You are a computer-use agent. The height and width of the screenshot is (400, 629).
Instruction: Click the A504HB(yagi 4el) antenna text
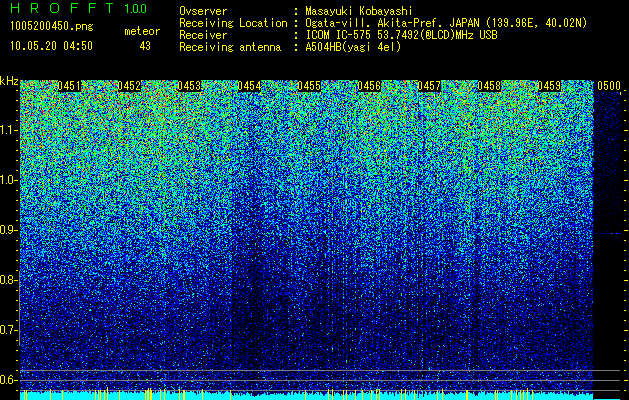coord(353,47)
